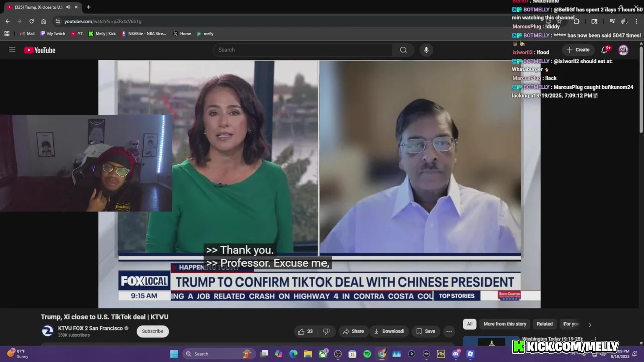Open Xbox app from the taskbar
Viewport: 644px width, 362px height.
click(323, 354)
